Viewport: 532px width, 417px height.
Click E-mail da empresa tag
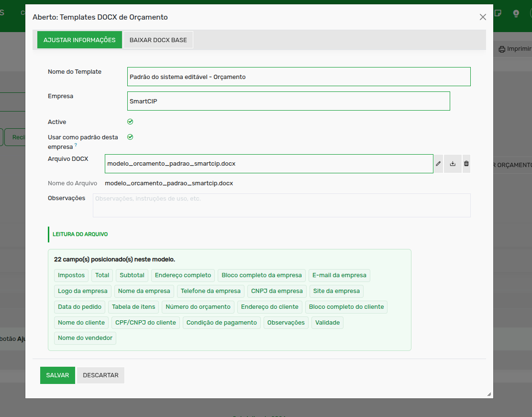pos(339,275)
